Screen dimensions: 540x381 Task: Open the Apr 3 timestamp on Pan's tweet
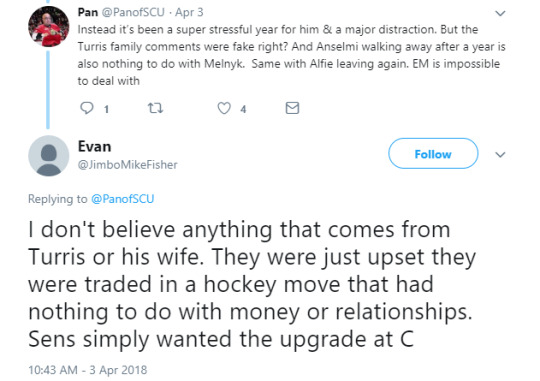(x=189, y=12)
